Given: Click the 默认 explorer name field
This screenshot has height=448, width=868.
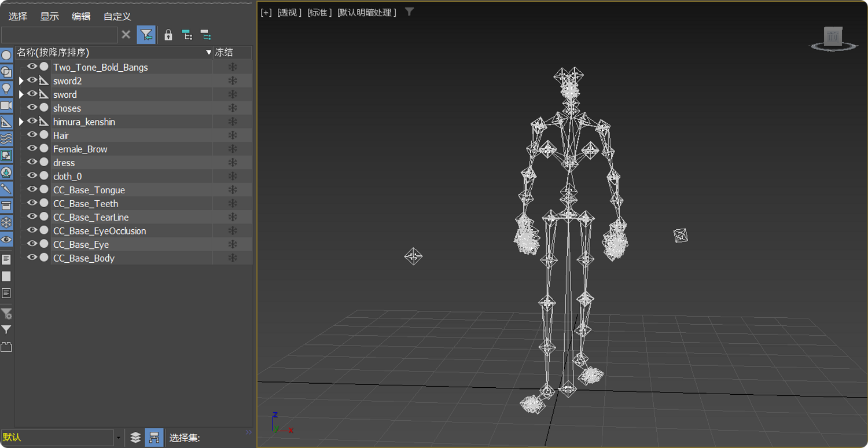Looking at the screenshot, I should click(57, 438).
